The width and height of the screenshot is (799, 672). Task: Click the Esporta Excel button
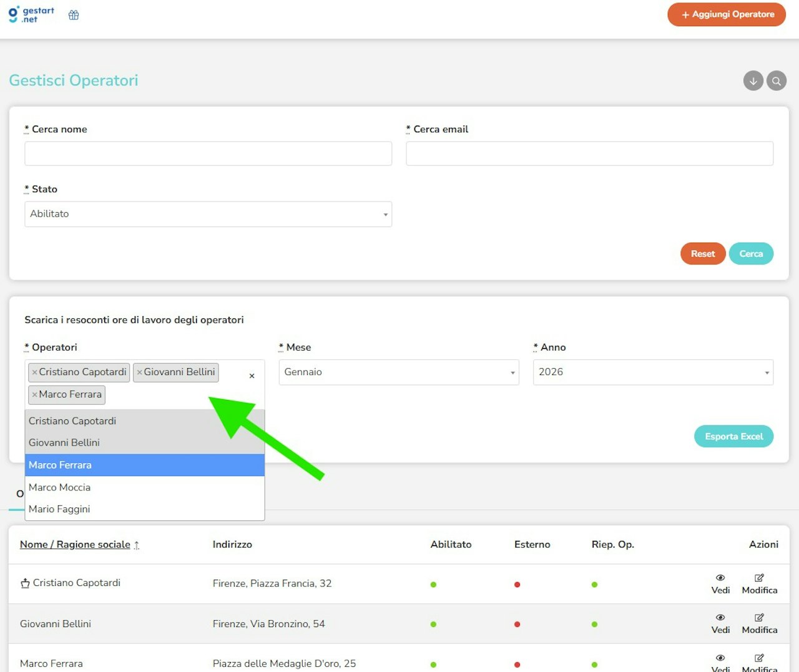733,437
